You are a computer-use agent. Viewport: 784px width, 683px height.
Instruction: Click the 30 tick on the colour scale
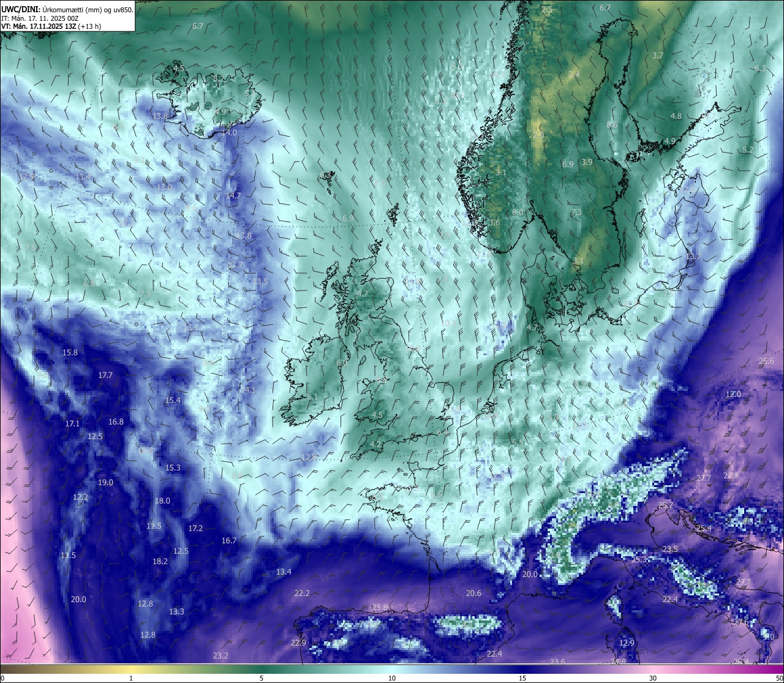(x=653, y=677)
